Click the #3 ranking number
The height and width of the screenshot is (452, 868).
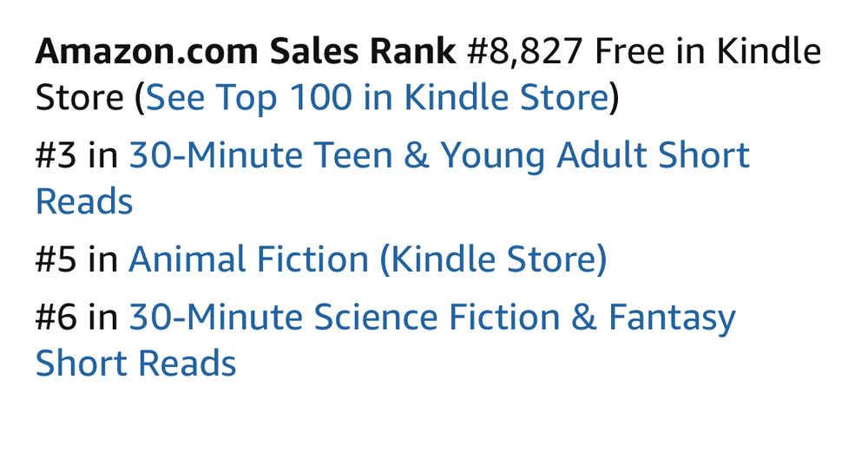pos(56,155)
